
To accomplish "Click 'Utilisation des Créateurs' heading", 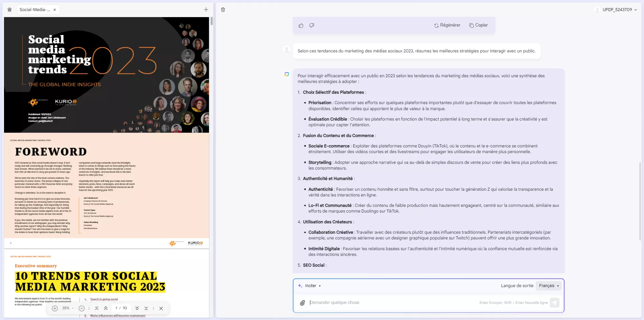I will click(x=327, y=222).
